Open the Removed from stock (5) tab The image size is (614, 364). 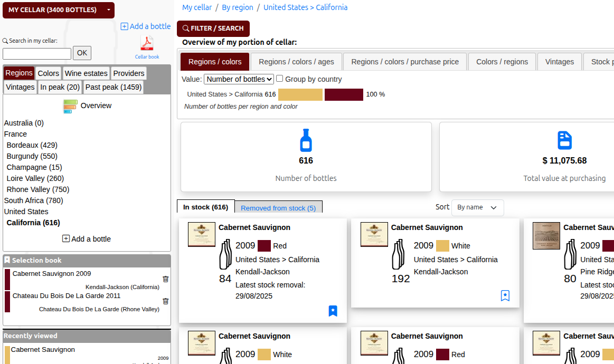278,208
